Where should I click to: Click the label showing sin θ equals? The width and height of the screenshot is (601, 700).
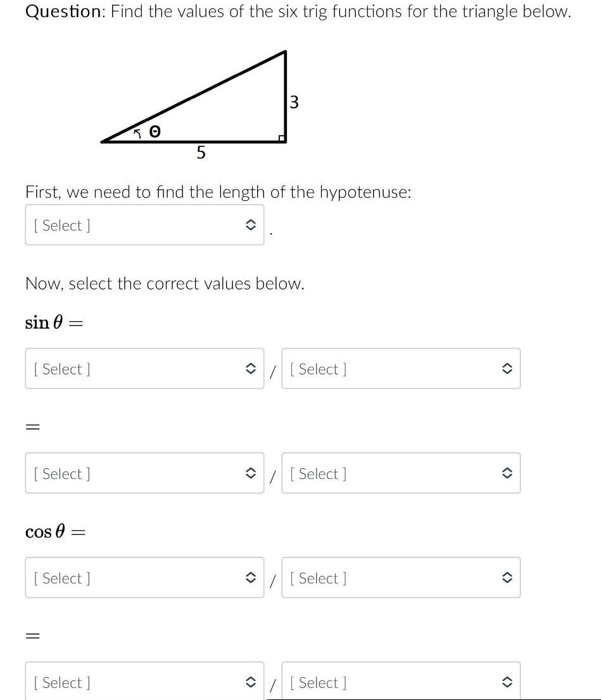point(54,322)
